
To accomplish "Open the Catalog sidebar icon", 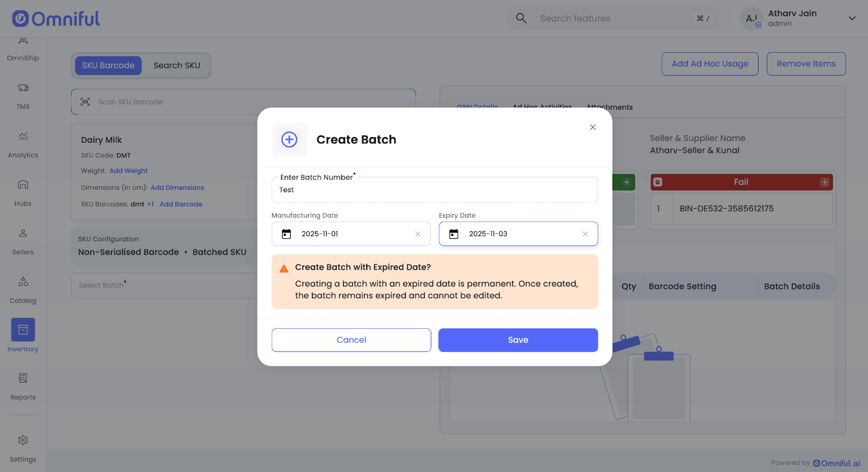I will [23, 282].
